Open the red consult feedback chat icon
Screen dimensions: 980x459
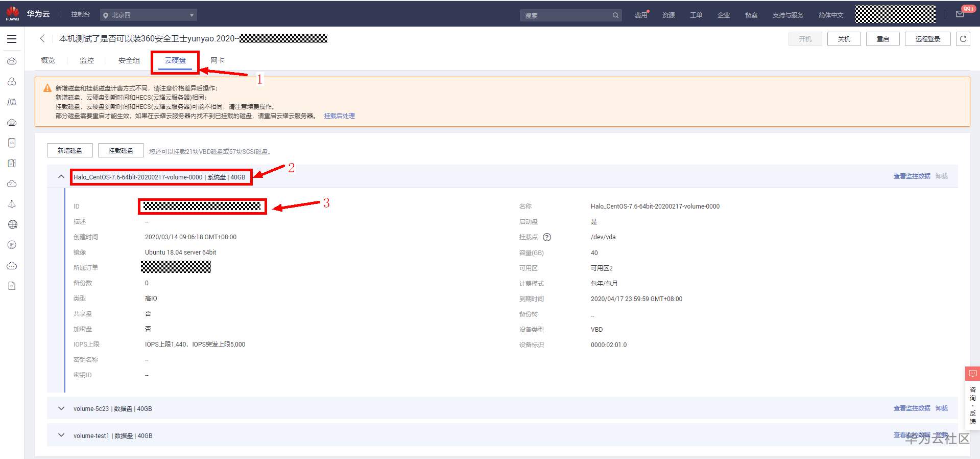click(972, 374)
